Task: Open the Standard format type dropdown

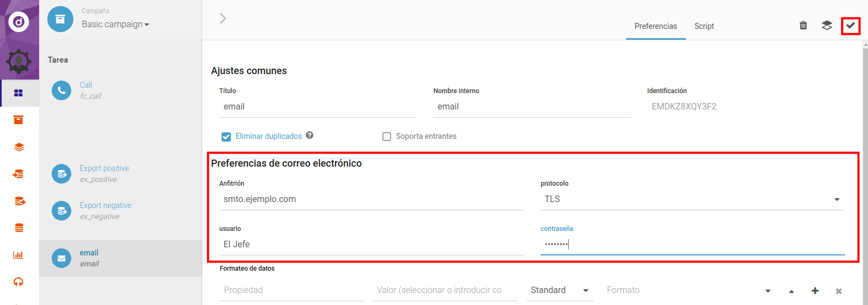Action: [560, 290]
